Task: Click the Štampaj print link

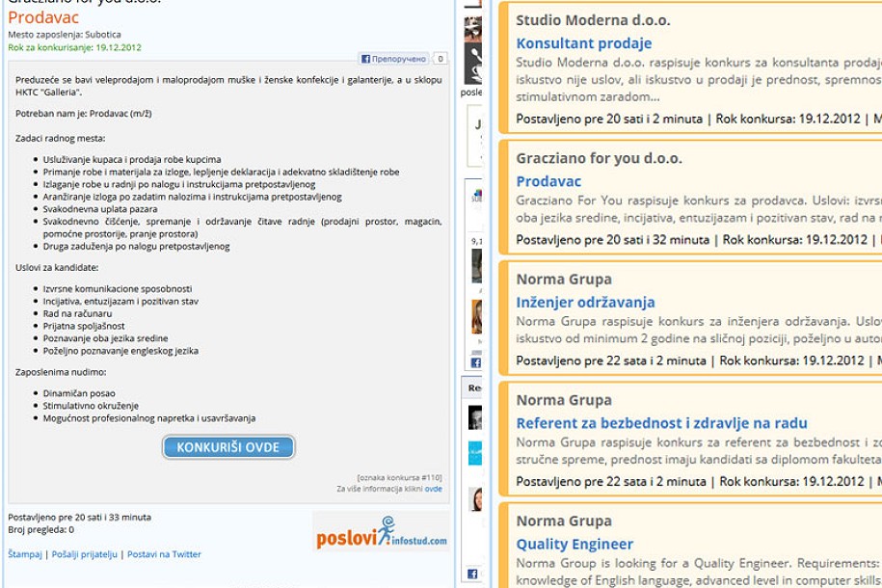Action: [x=25, y=554]
